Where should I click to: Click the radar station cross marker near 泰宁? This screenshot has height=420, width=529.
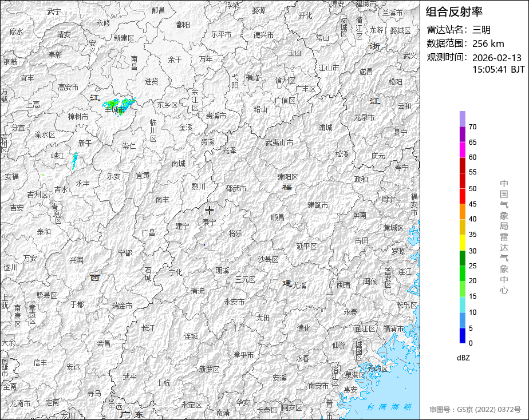point(209,211)
